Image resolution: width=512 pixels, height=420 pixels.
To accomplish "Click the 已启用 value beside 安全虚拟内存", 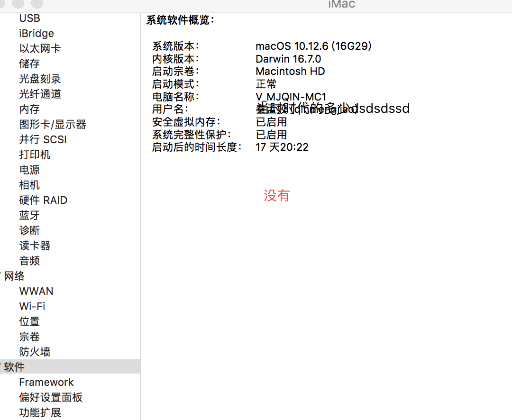I will [x=271, y=122].
